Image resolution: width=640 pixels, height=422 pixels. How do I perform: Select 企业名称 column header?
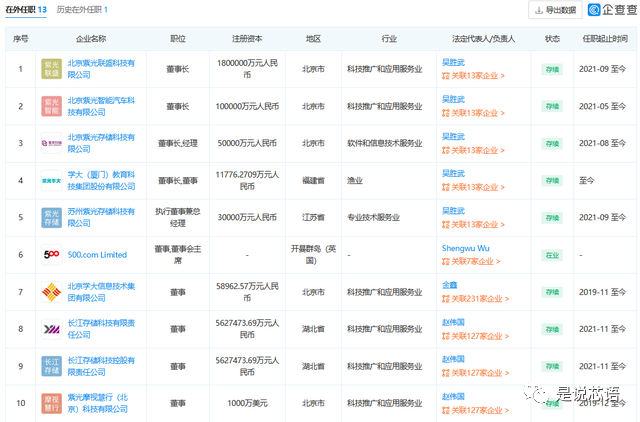91,39
